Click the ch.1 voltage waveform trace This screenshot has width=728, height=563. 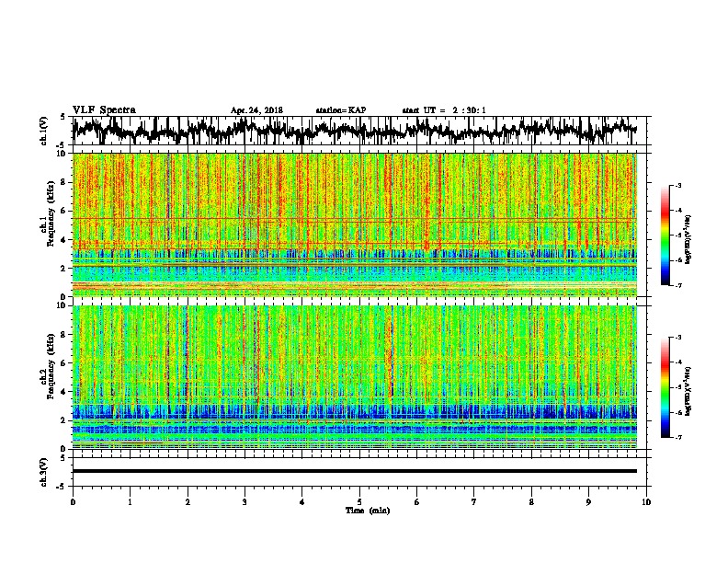[355, 131]
